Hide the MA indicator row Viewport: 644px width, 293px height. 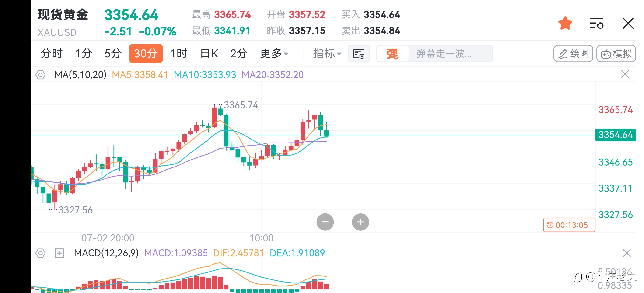[625, 74]
